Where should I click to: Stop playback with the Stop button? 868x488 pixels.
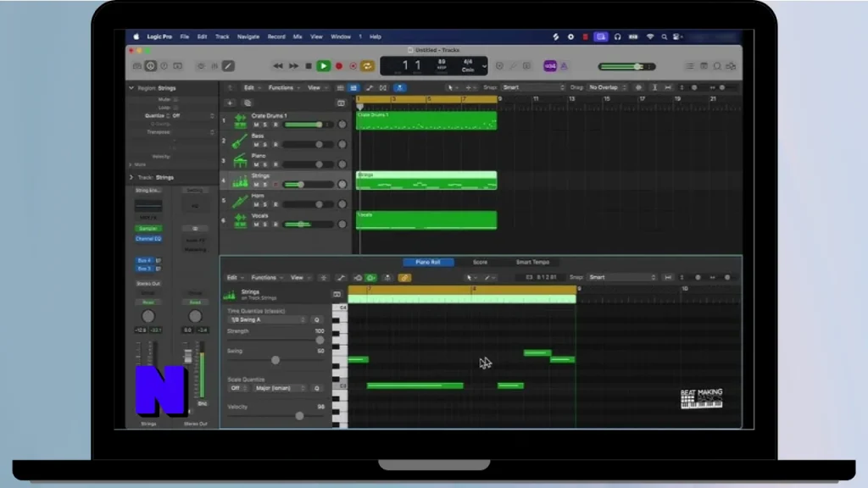pyautogui.click(x=309, y=66)
